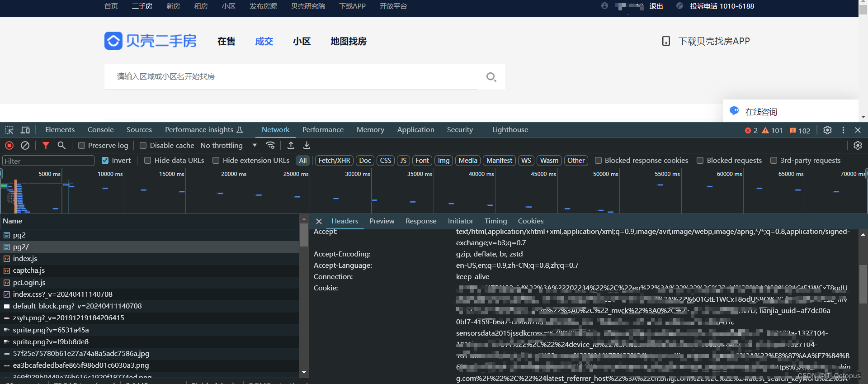Image resolution: width=868 pixels, height=384 pixels.
Task: Filter requests by Fetch/XHR
Action: pos(334,161)
